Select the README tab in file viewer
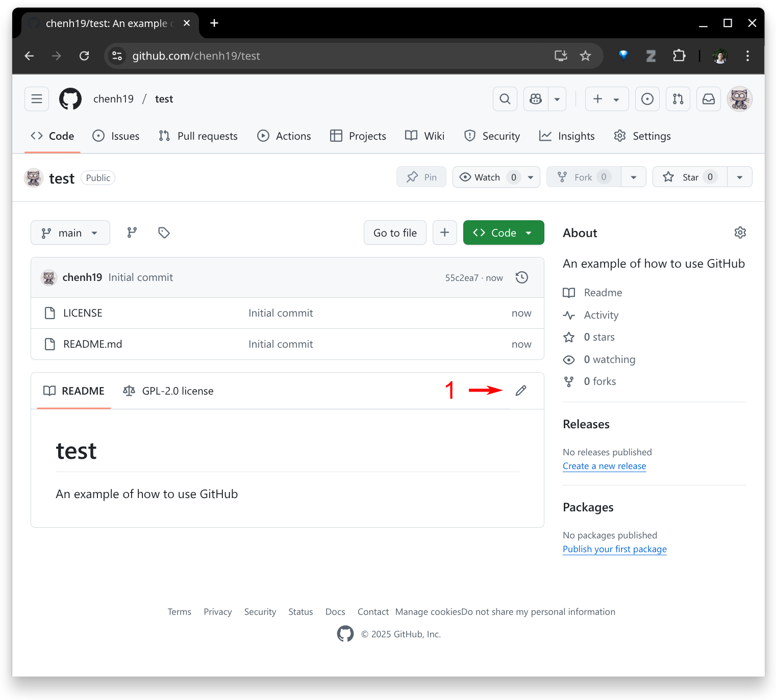Screen dimensions: 776x700 click(74, 391)
